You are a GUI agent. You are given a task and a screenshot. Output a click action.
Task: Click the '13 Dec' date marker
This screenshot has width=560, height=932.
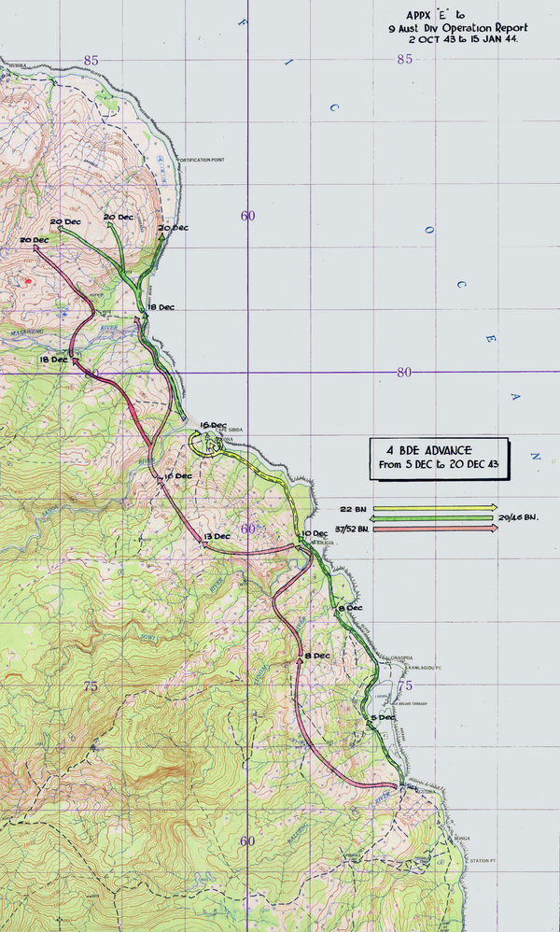pyautogui.click(x=216, y=536)
